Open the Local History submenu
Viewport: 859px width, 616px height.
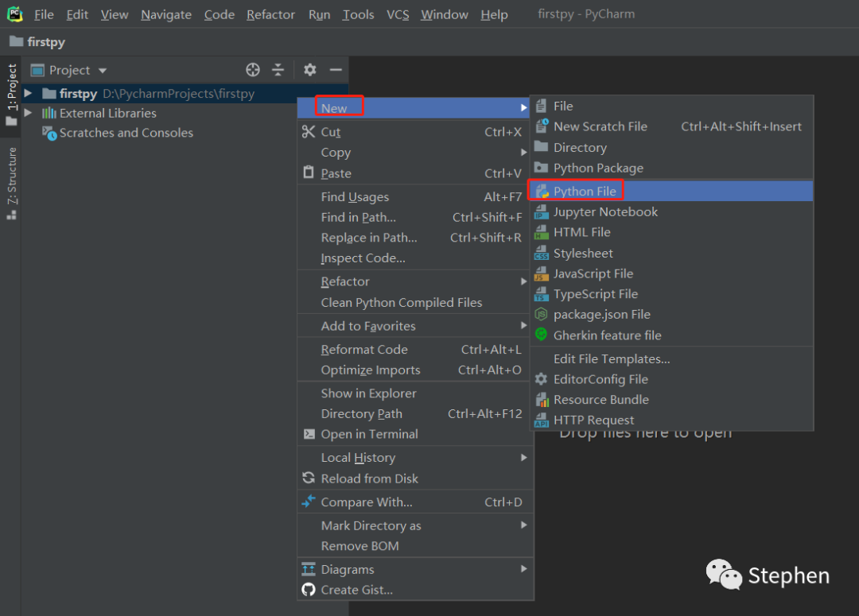point(415,457)
